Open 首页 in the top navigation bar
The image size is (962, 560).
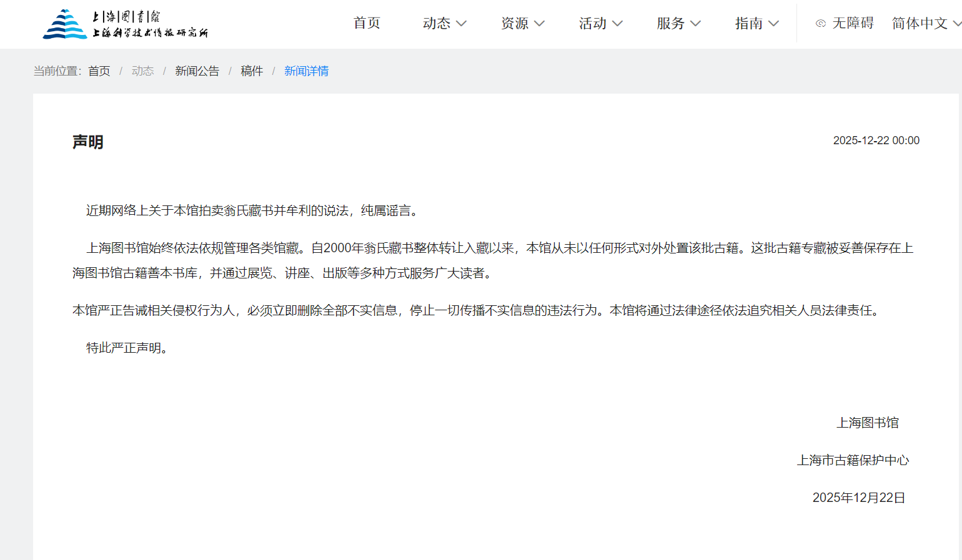(x=367, y=23)
